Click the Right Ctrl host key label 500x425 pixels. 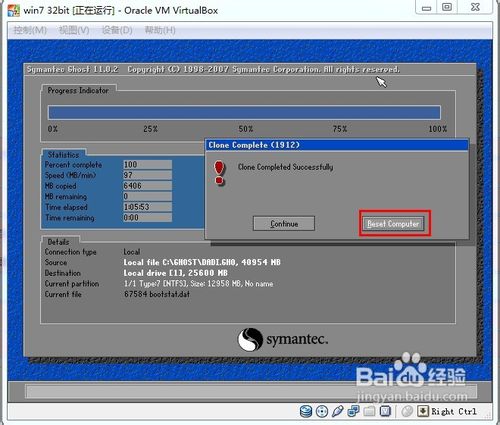click(x=454, y=411)
